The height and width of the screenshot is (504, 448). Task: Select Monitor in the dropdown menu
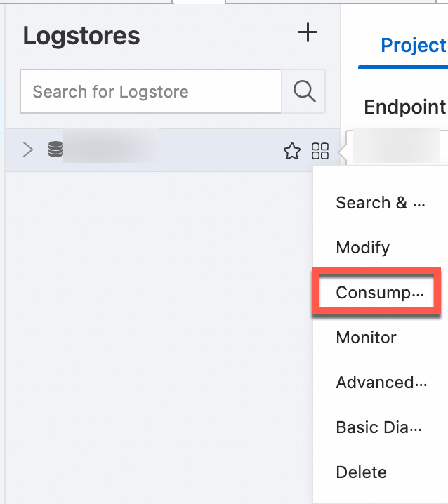367,338
